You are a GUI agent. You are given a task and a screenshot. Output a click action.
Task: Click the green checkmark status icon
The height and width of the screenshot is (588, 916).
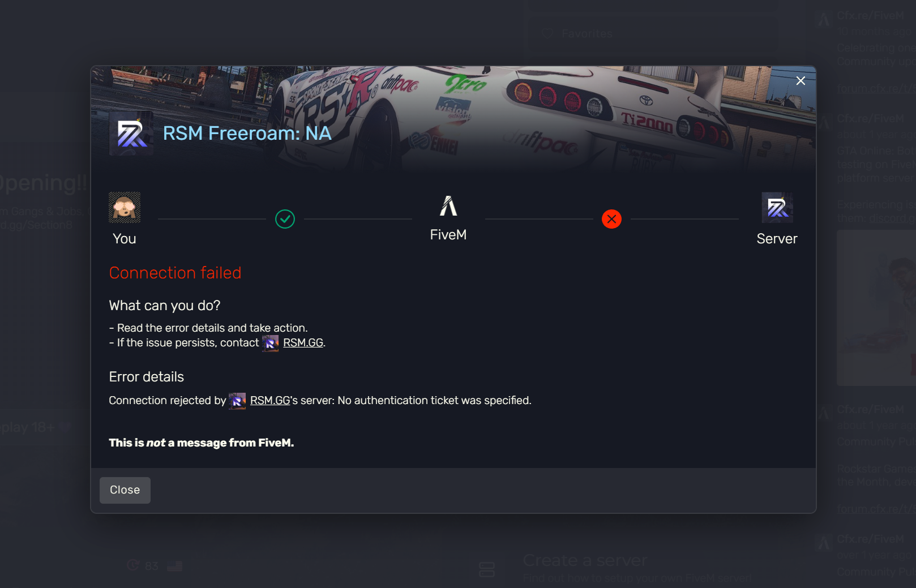click(x=285, y=219)
